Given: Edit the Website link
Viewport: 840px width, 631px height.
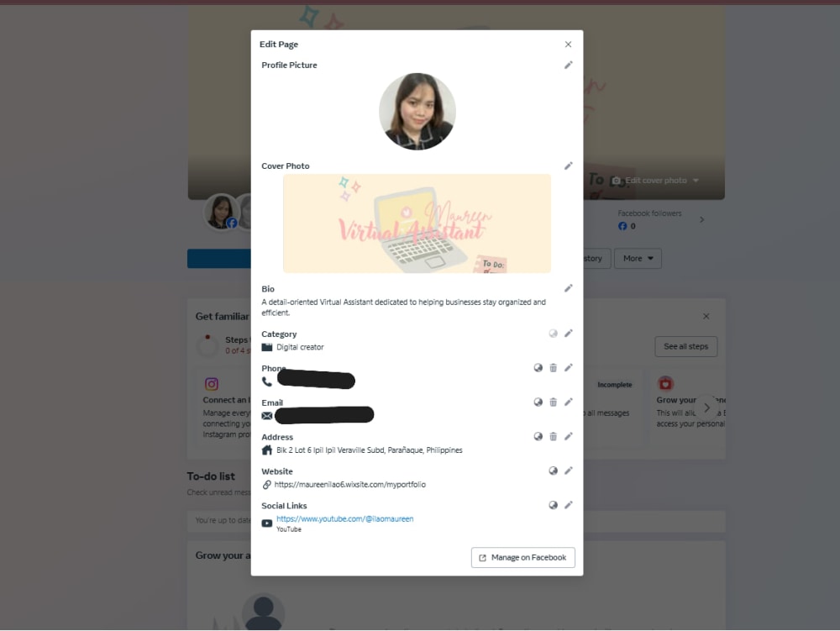Looking at the screenshot, I should coord(569,471).
